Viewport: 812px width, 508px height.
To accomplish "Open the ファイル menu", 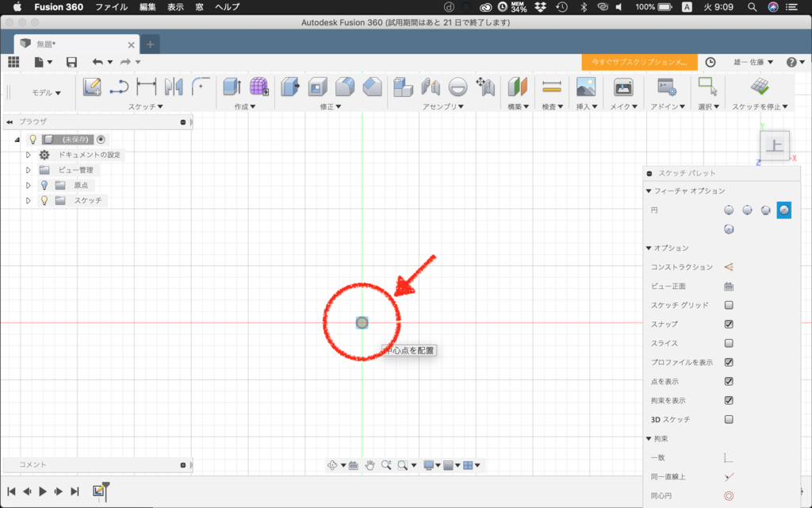I will pos(111,6).
